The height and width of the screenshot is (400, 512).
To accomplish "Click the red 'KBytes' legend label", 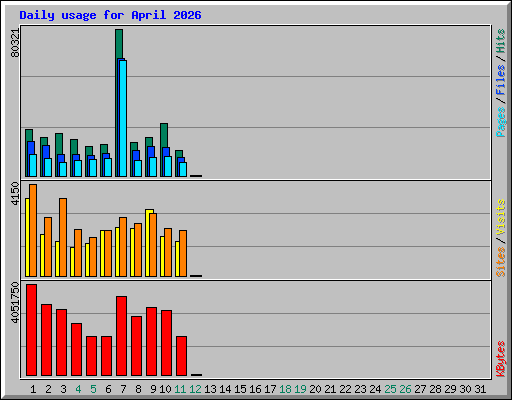I will (x=500, y=359).
